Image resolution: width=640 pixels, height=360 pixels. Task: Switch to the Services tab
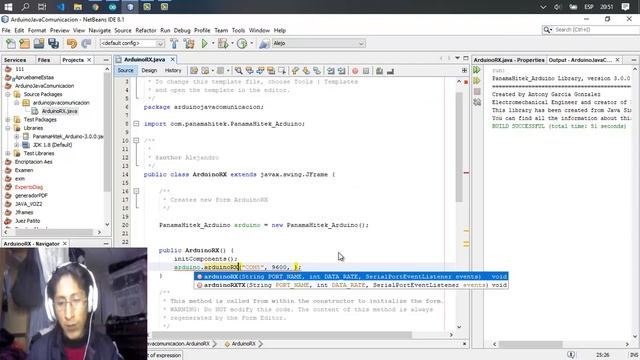click(15, 60)
